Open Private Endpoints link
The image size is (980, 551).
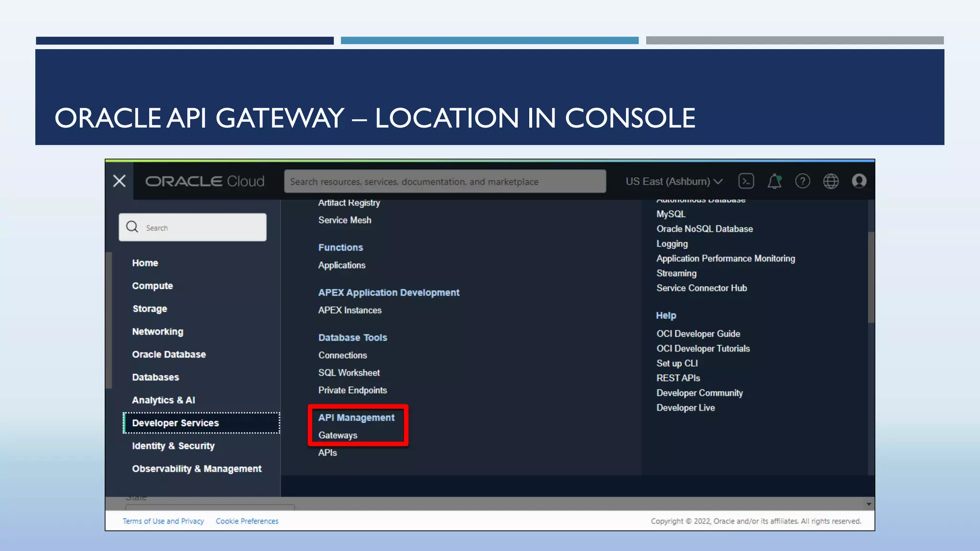click(352, 390)
